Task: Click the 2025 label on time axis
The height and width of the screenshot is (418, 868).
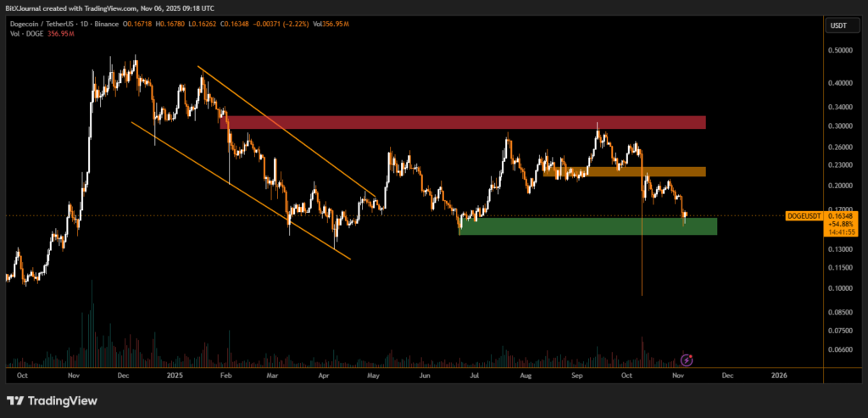Action: point(175,374)
